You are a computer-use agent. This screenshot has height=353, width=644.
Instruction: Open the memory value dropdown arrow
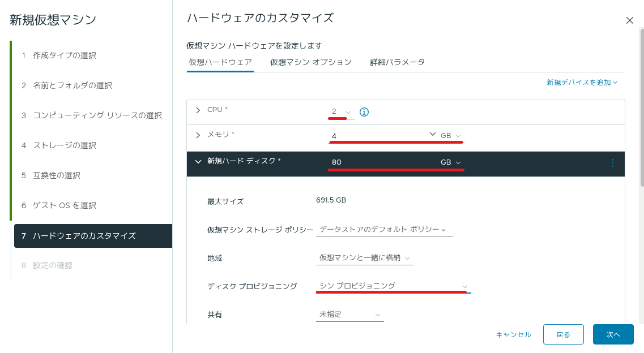point(432,134)
